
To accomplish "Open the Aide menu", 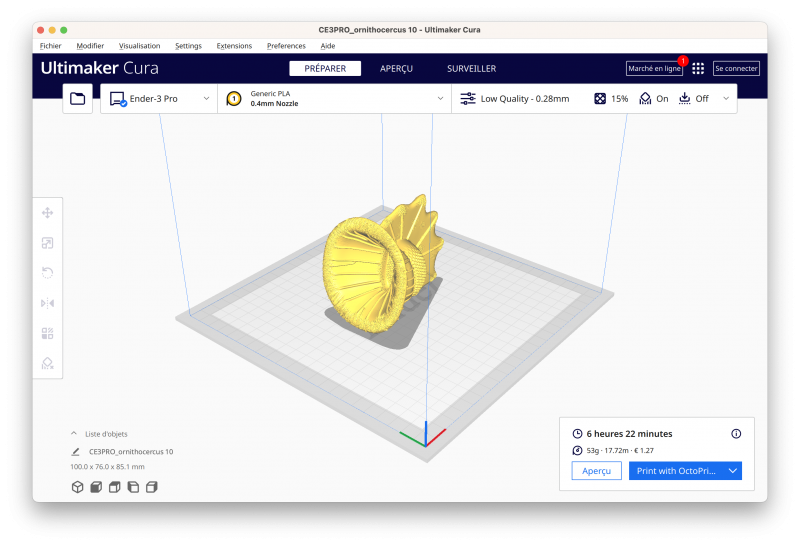I will coord(328,46).
